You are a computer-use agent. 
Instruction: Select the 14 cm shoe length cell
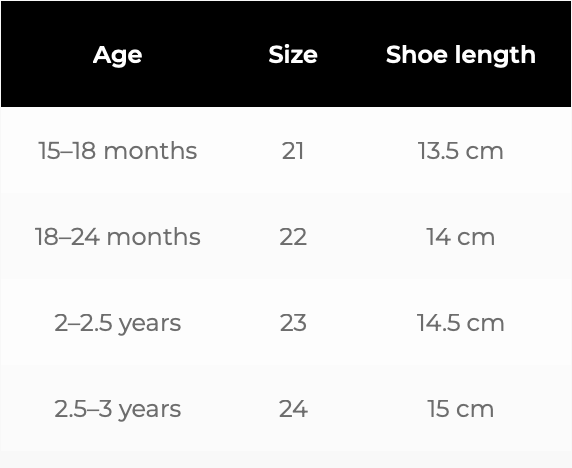tap(461, 237)
